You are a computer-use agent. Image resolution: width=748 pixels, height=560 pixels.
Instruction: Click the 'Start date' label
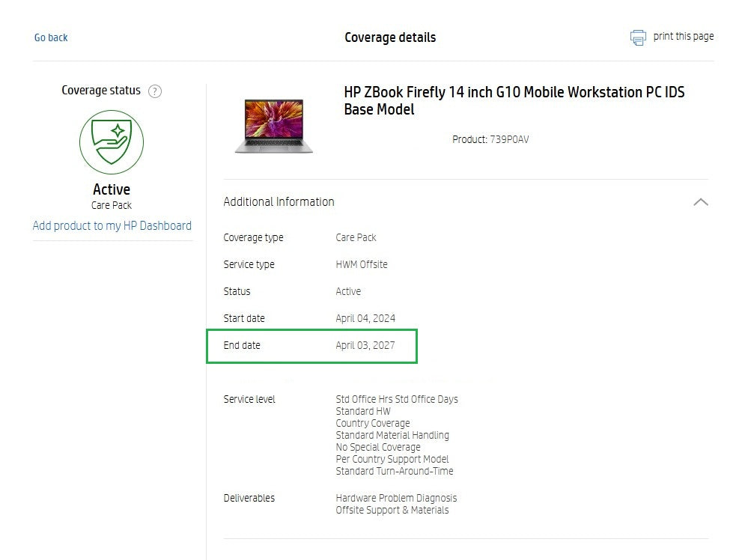[x=244, y=318]
